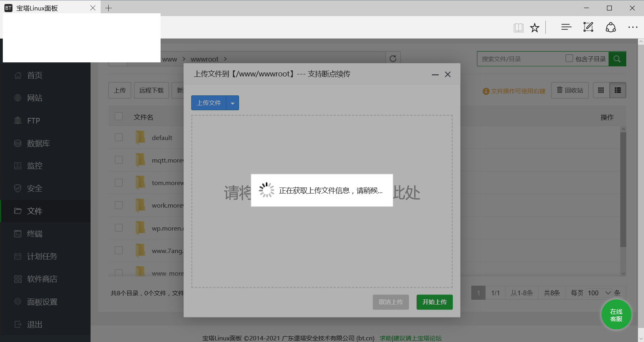Screen dimensions: 644x342
Task: Open 安全 in sidebar
Action: click(x=45, y=188)
